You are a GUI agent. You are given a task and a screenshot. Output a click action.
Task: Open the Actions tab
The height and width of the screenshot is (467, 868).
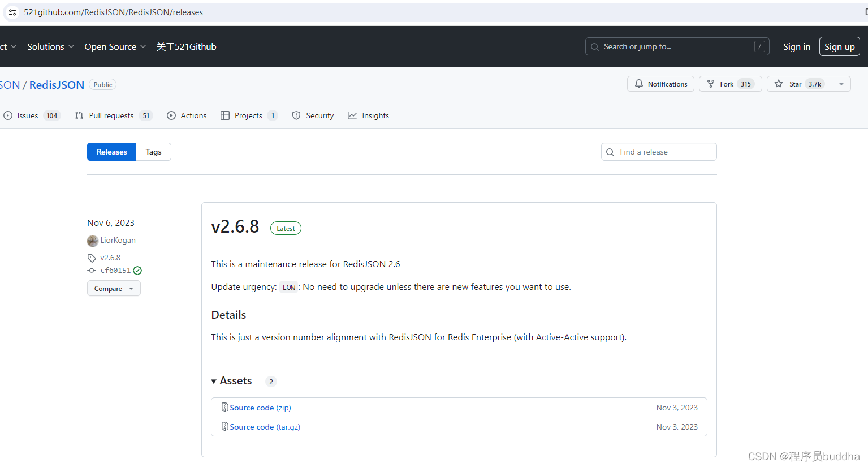pyautogui.click(x=187, y=115)
